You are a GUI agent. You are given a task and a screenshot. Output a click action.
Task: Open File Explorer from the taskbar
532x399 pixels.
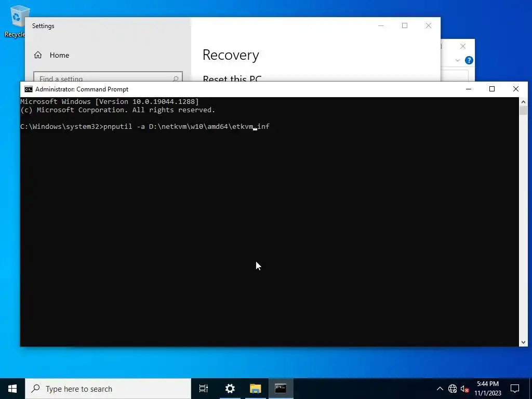pyautogui.click(x=256, y=389)
